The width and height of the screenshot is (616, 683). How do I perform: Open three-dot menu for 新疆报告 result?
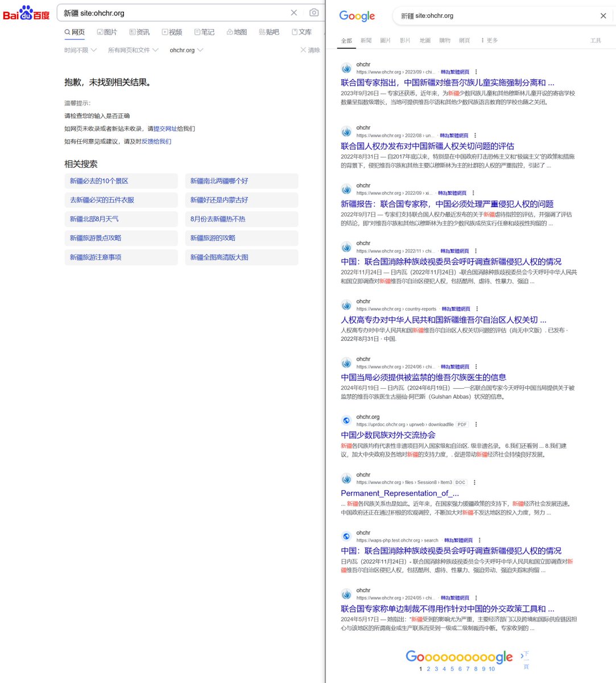pos(473,193)
